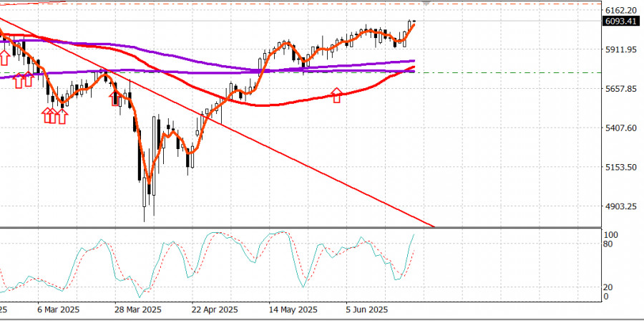Image resolution: width=644 pixels, height=321 pixels.
Task: Click the gray chart shift triangle marker at top
Action: 426,3
